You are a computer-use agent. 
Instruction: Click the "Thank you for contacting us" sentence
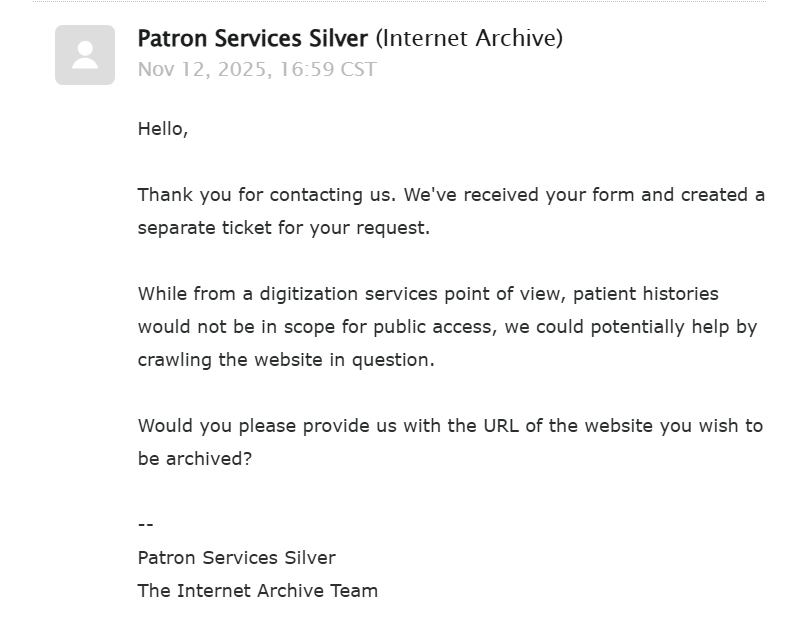pyautogui.click(x=267, y=195)
